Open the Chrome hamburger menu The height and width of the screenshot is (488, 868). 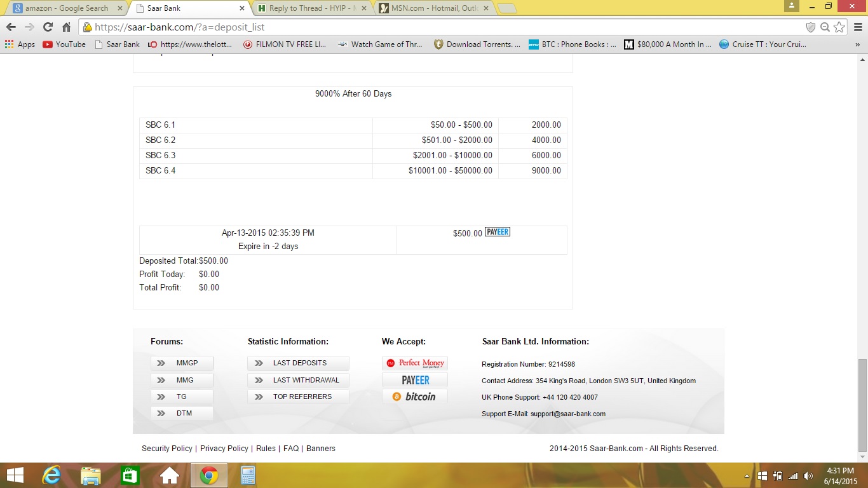[x=857, y=27]
